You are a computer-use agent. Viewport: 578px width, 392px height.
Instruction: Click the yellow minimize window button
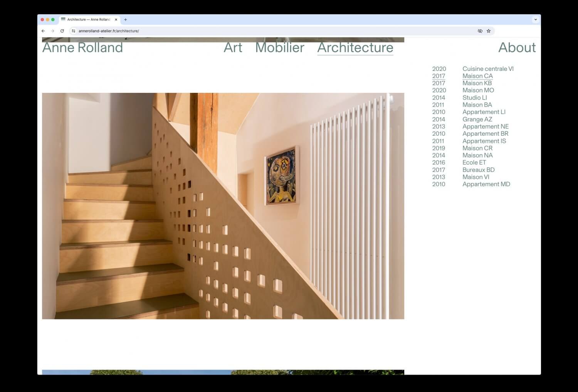pyautogui.click(x=47, y=20)
